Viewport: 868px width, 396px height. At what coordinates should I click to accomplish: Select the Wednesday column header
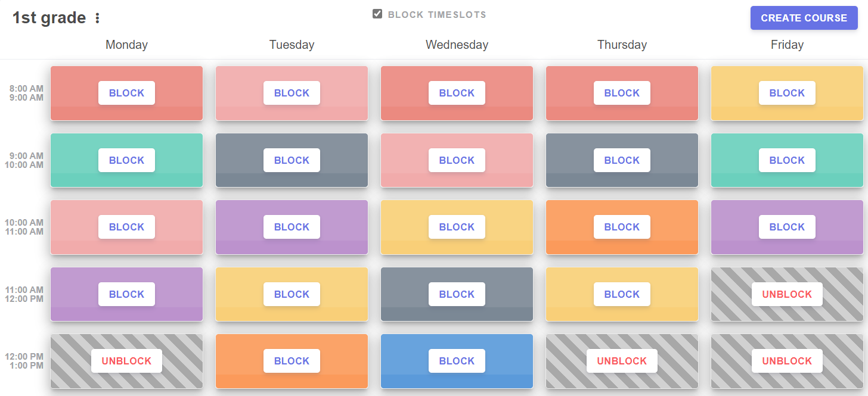coord(457,45)
